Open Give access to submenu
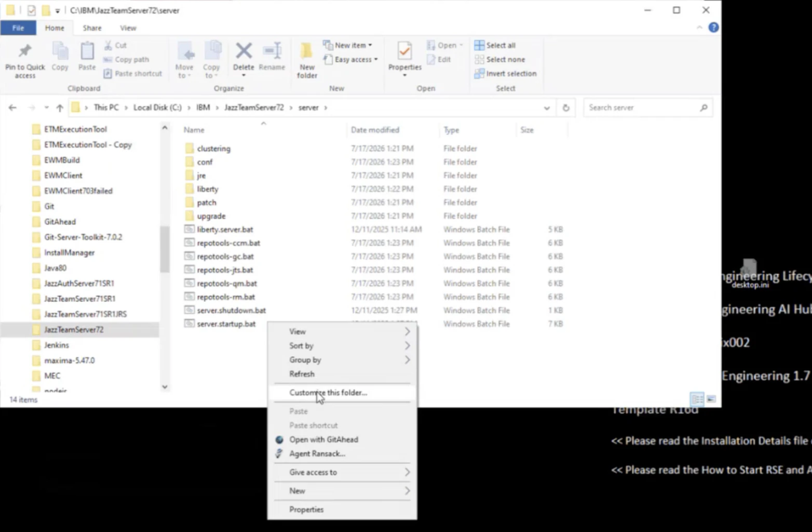This screenshot has height=532, width=812. (x=342, y=472)
